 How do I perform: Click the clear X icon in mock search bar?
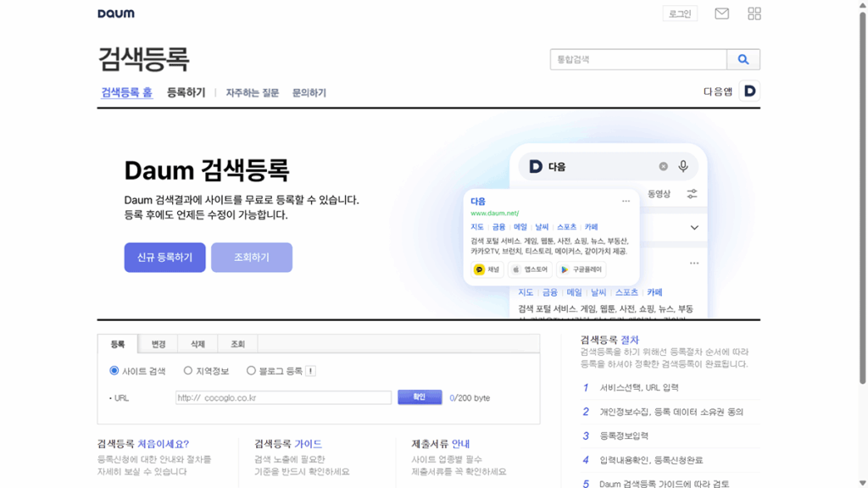click(663, 167)
